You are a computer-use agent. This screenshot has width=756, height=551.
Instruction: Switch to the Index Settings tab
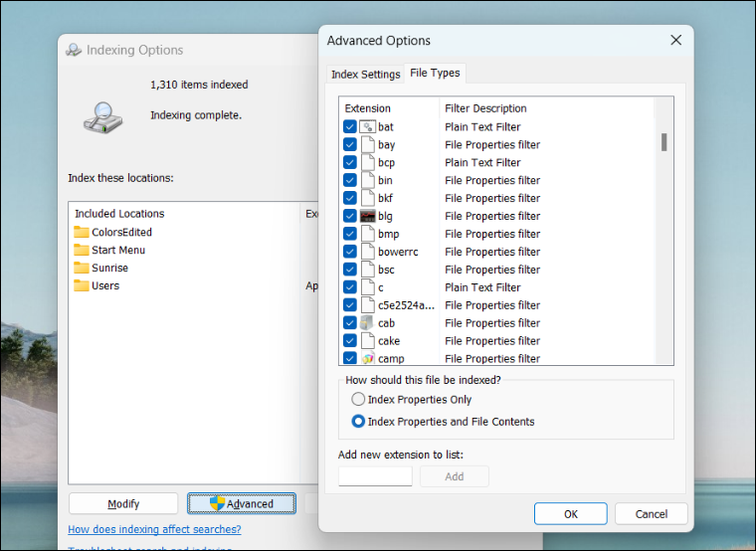click(x=365, y=75)
